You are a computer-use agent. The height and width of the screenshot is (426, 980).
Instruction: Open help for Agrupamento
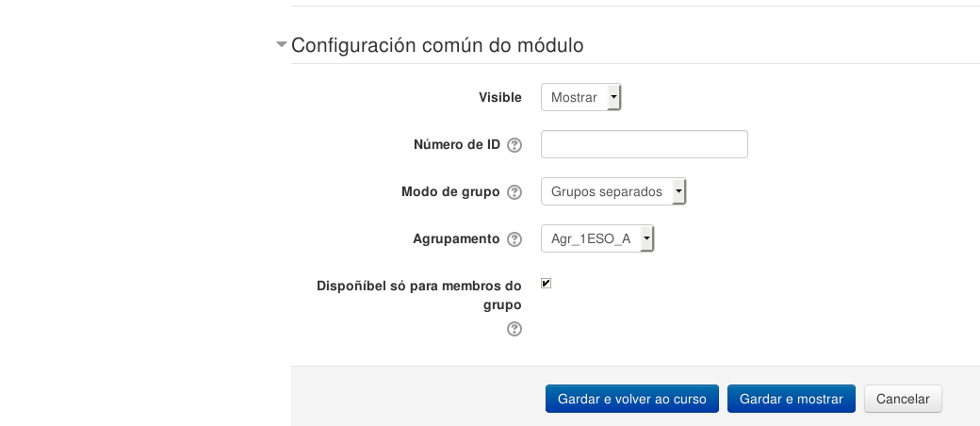point(514,239)
